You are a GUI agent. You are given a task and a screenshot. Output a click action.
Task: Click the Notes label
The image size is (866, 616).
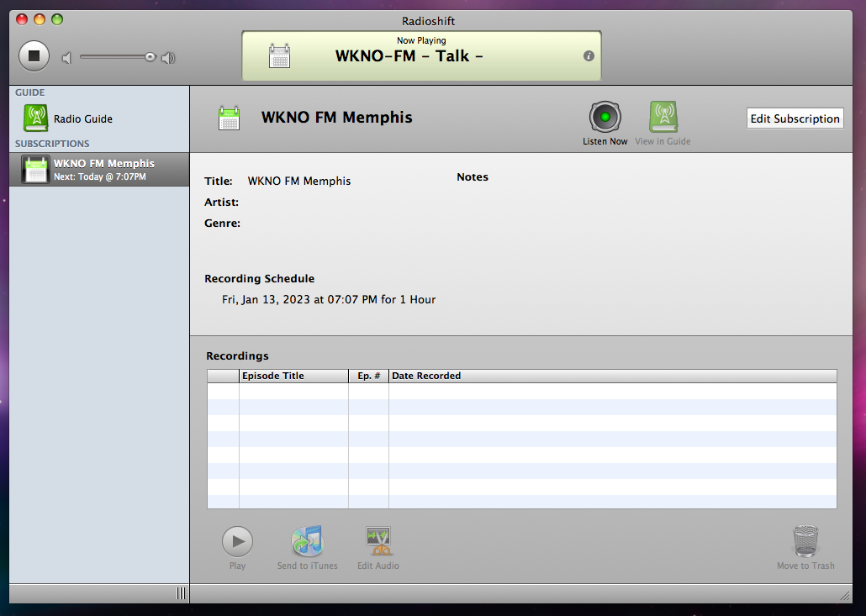click(x=473, y=177)
